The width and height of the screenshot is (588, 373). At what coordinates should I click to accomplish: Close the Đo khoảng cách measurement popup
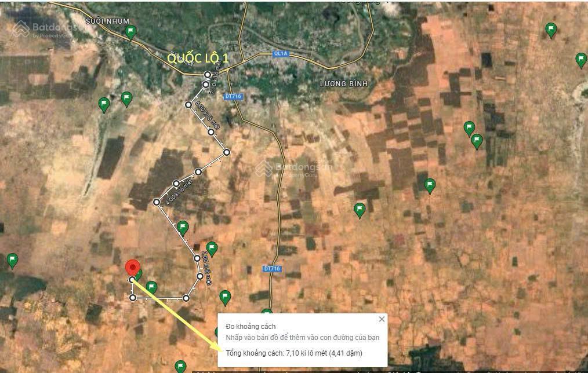382,319
